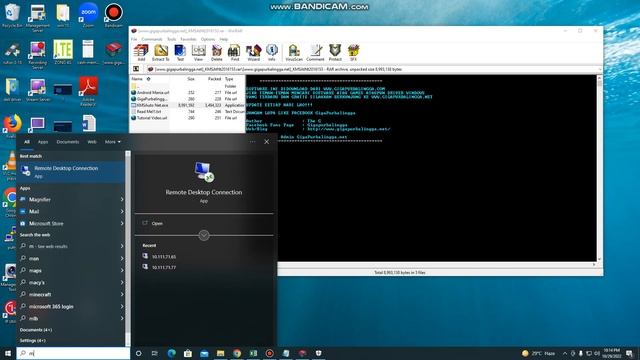640x360 pixels.
Task: Open the Recycle Bin desktop icon
Action: (12, 16)
